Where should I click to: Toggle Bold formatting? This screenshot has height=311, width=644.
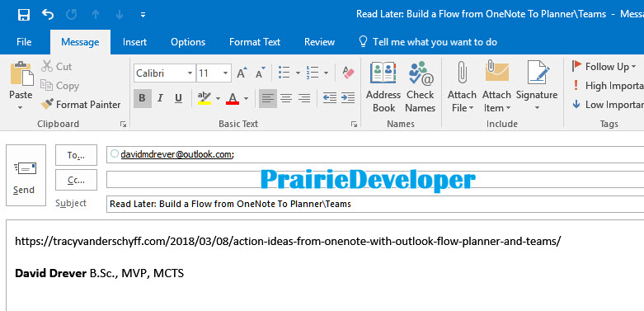(x=143, y=98)
